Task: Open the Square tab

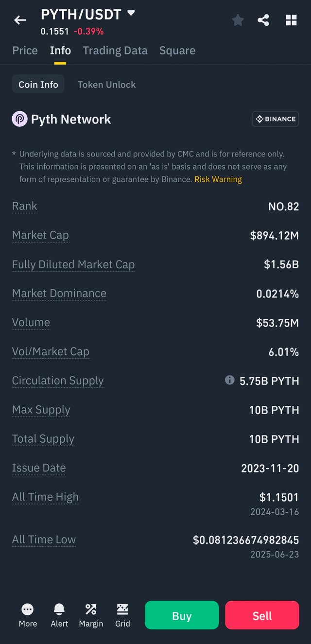Action: pos(177,51)
